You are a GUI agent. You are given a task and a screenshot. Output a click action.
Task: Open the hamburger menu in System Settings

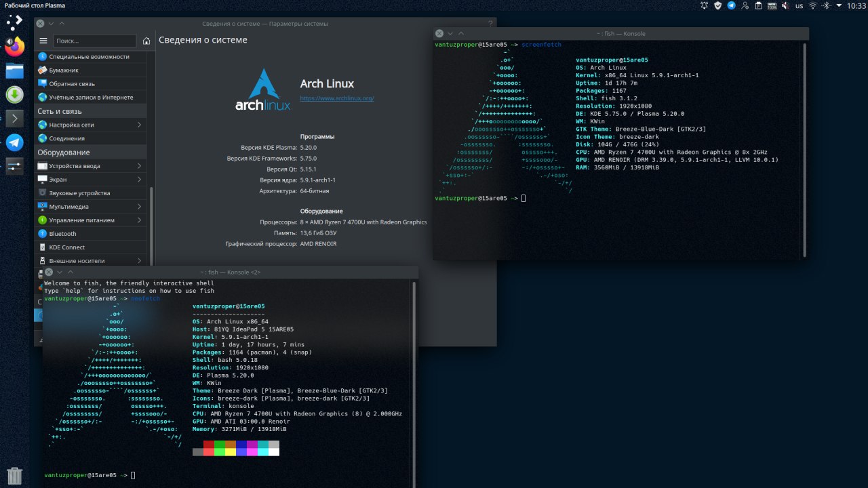click(43, 41)
